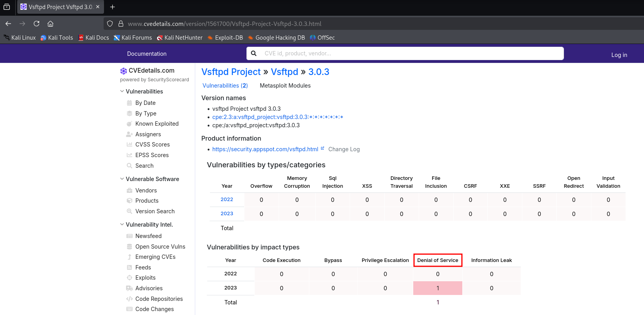
Task: Click the CVEdetails.com logo icon
Action: click(124, 71)
